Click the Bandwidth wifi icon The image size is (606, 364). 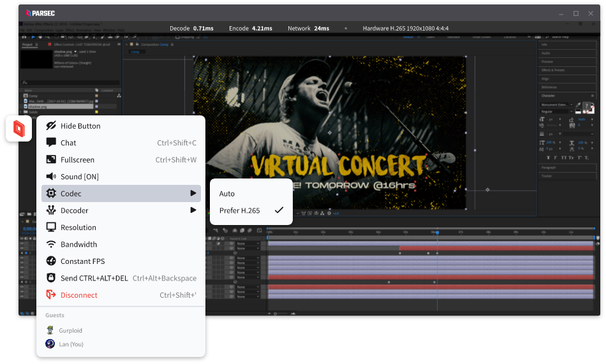pyautogui.click(x=51, y=244)
